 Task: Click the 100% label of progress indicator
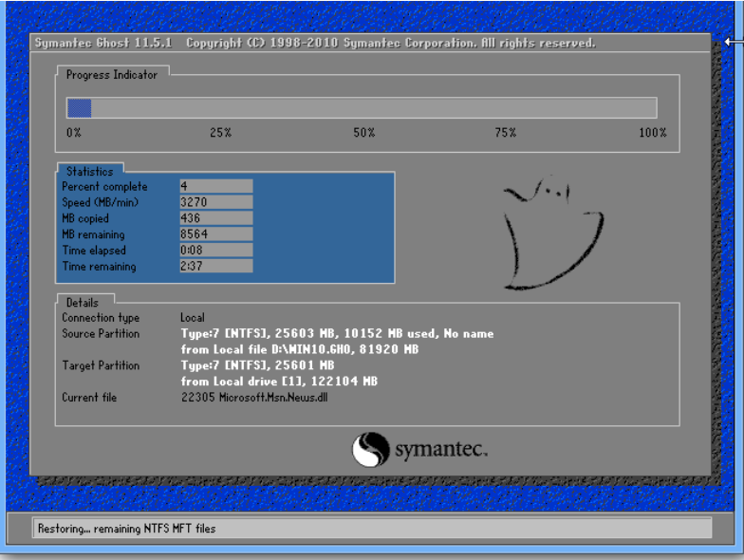click(x=652, y=133)
